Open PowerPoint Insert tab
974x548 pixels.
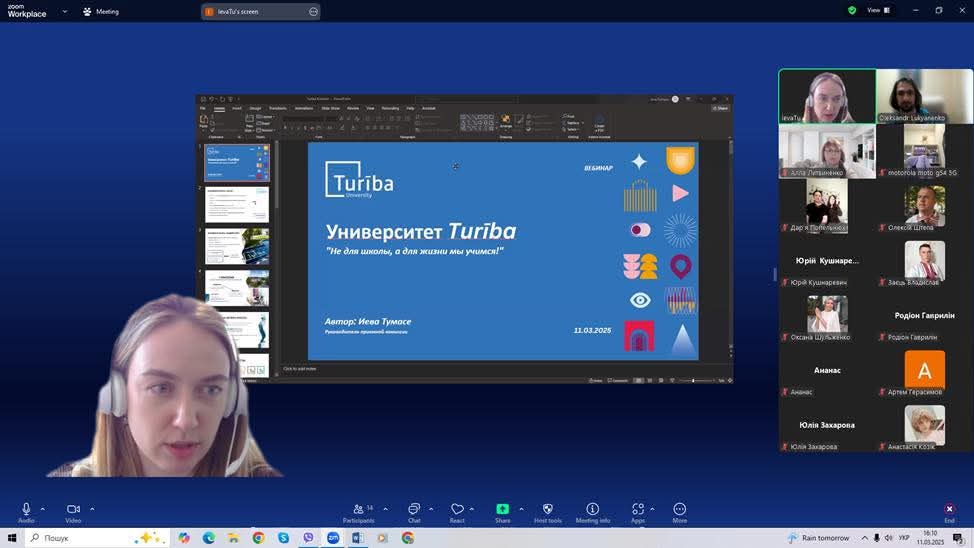tap(237, 108)
